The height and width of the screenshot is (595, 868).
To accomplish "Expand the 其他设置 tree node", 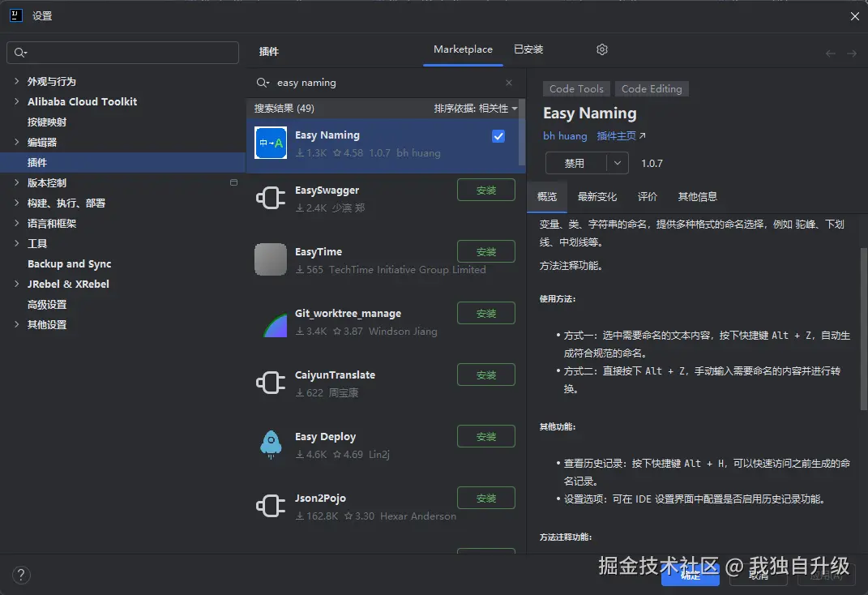I will click(x=16, y=324).
